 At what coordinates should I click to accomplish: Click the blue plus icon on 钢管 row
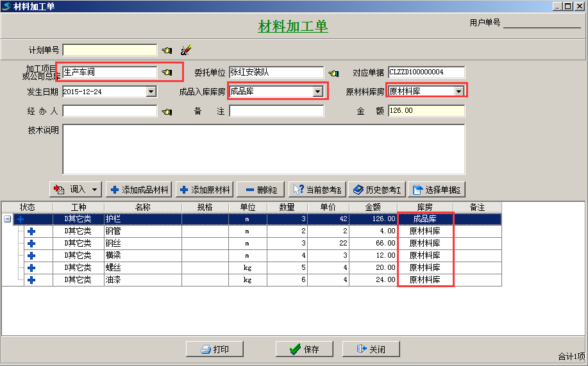tap(31, 231)
